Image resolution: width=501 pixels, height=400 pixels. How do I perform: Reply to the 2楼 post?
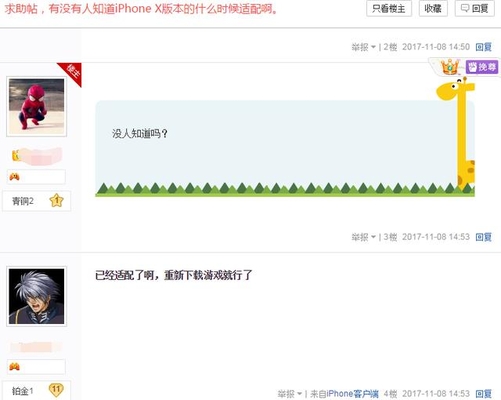(x=484, y=47)
